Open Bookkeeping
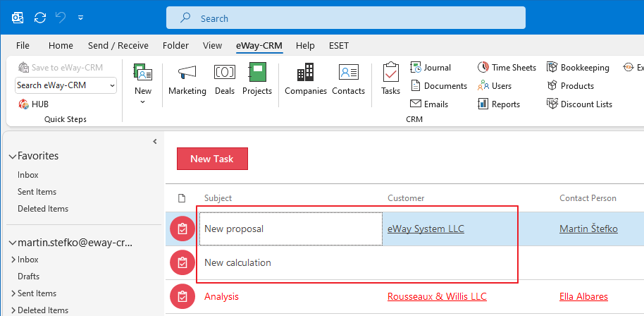Screen dimensions: 644x316 [578, 68]
